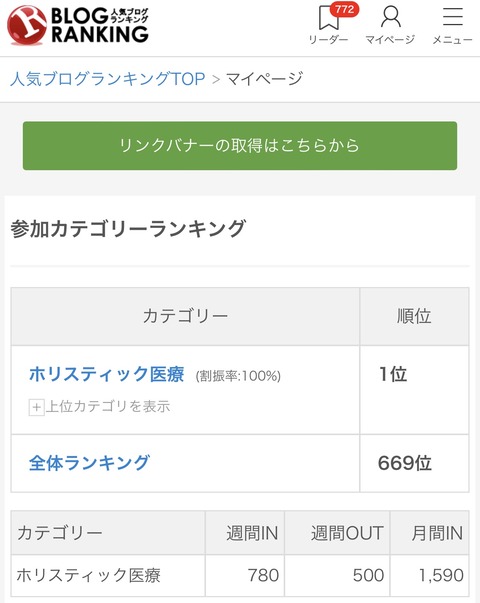Click リンクバナーの取得はこちらから green button
The height and width of the screenshot is (603, 480).
pyautogui.click(x=240, y=146)
